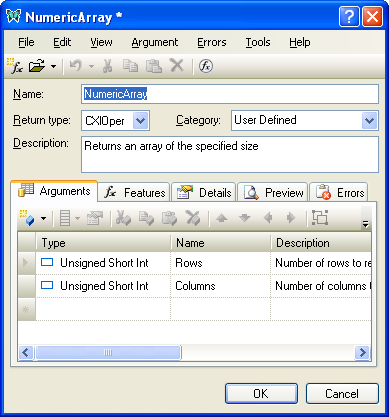
Task: Click the argument list layout icon
Action: [65, 218]
